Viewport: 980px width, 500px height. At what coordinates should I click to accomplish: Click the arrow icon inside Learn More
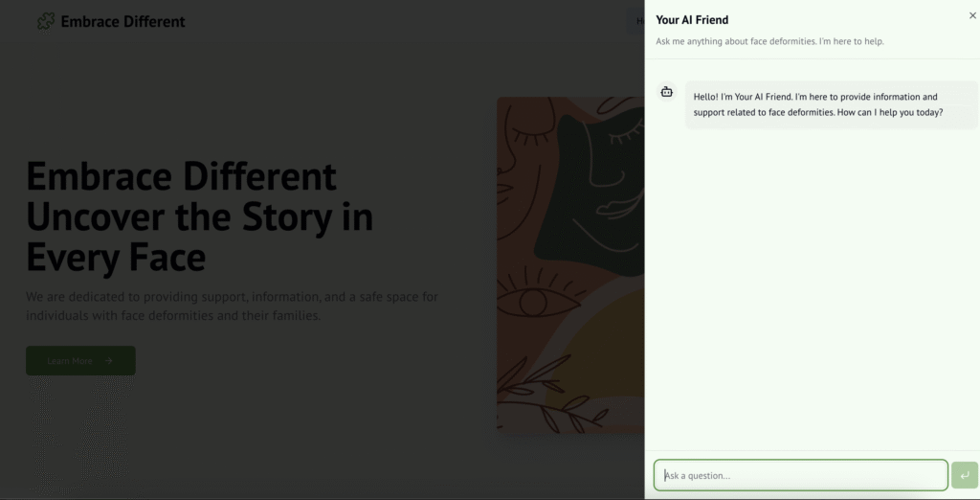(x=108, y=361)
